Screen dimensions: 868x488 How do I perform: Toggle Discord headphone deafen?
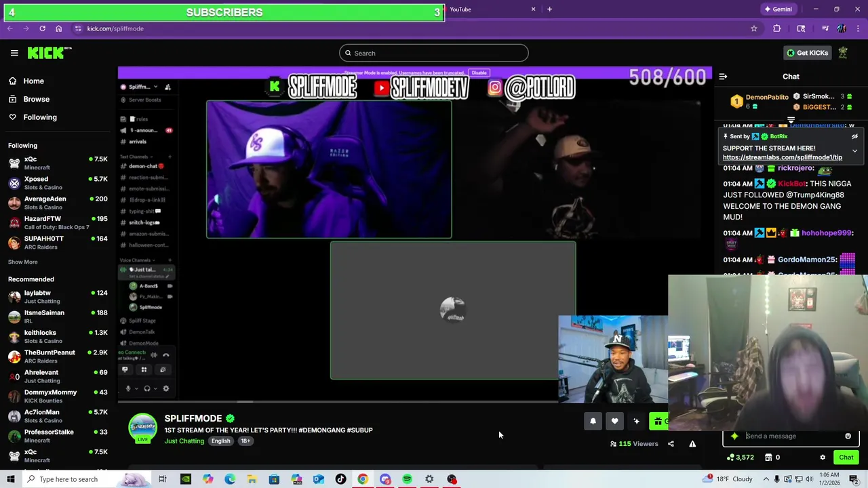click(x=147, y=388)
